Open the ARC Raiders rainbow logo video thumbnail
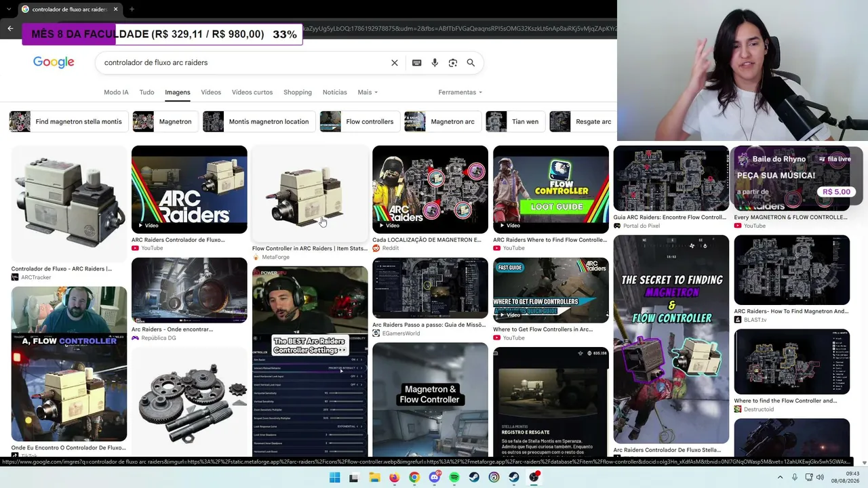This screenshot has height=488, width=868. click(189, 189)
